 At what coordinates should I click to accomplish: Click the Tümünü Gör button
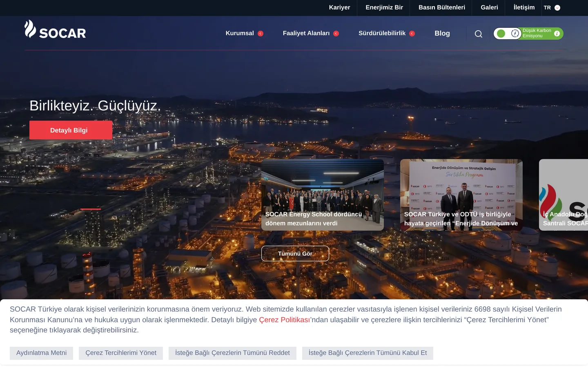coord(295,254)
